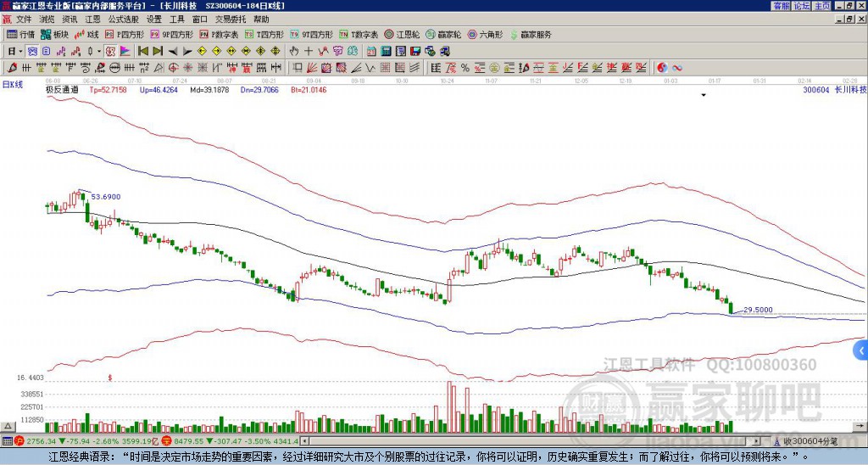This screenshot has width=868, height=465.
Task: Open the 六角形 hexagon tool
Action: tap(486, 35)
